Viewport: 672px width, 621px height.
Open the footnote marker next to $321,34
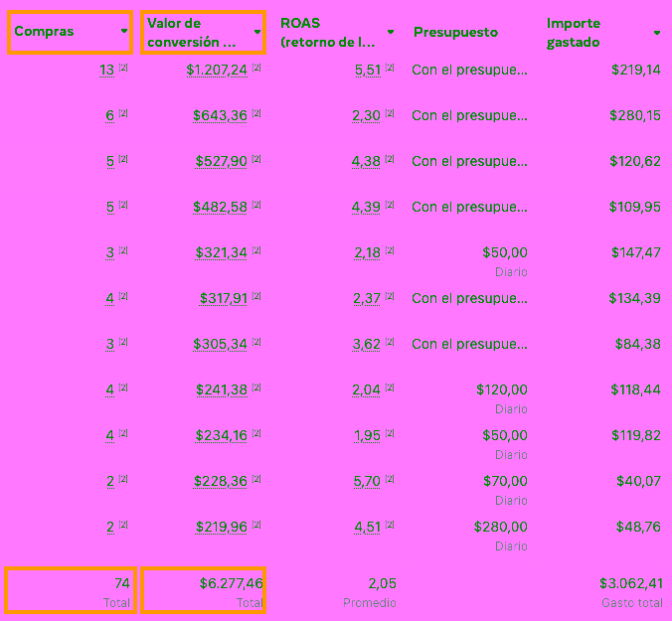click(x=255, y=251)
